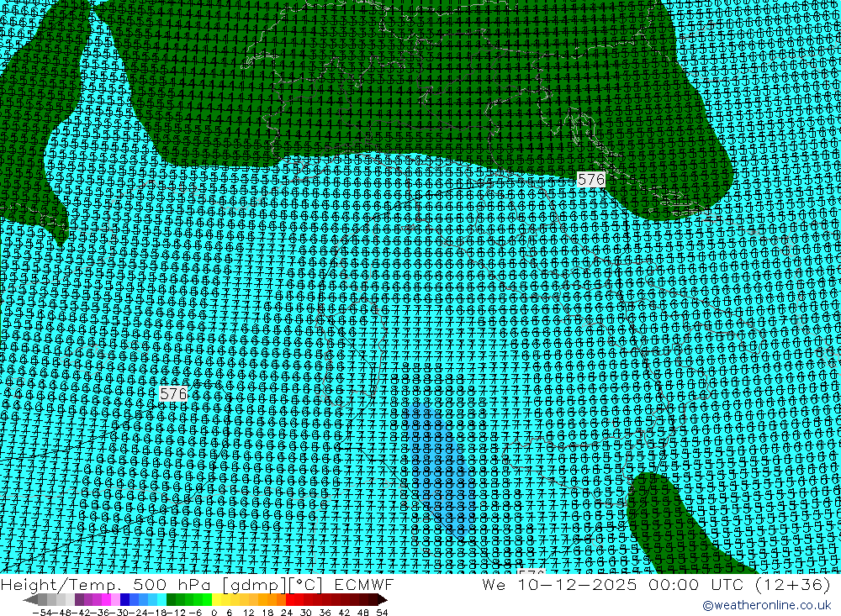The width and height of the screenshot is (841, 616).
Task: Click the 576 contour label on the left side
Action: click(x=173, y=393)
